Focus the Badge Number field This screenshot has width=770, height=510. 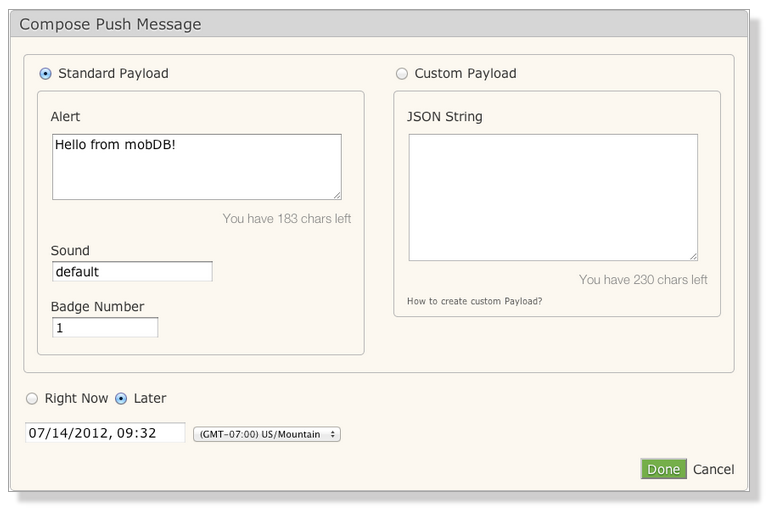105,327
